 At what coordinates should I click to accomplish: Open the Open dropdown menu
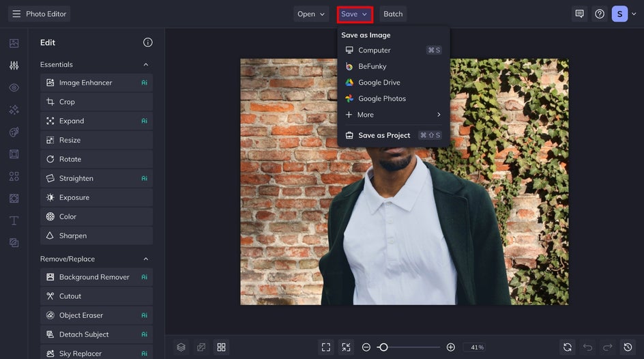coord(311,14)
